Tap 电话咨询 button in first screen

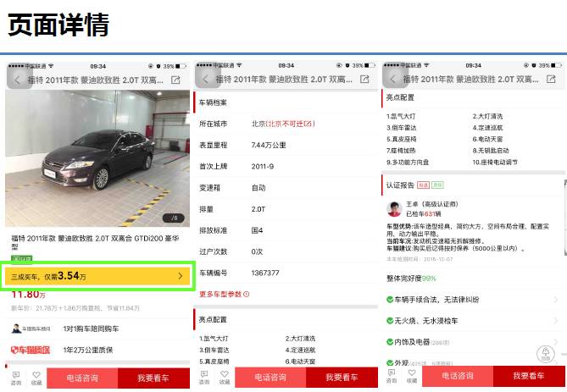pyautogui.click(x=82, y=378)
